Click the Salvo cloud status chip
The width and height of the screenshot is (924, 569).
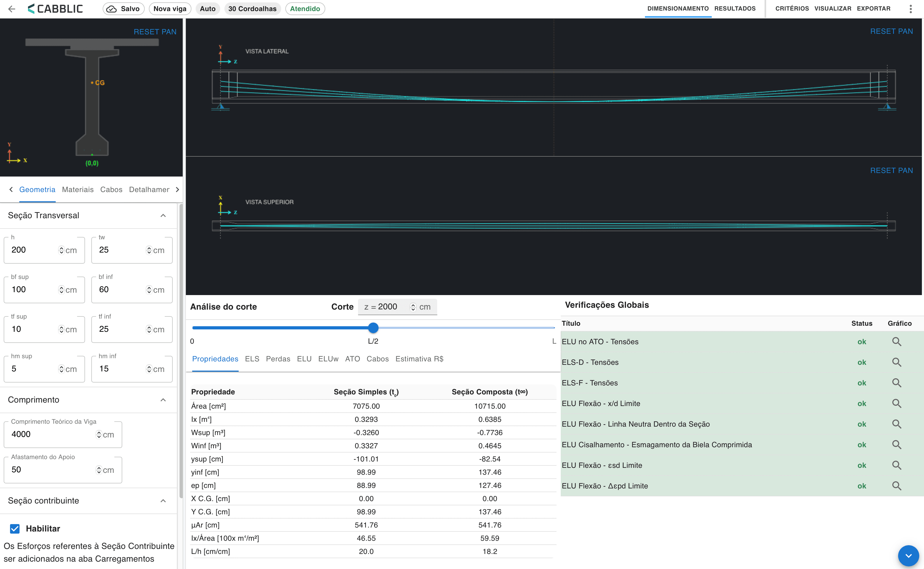123,9
